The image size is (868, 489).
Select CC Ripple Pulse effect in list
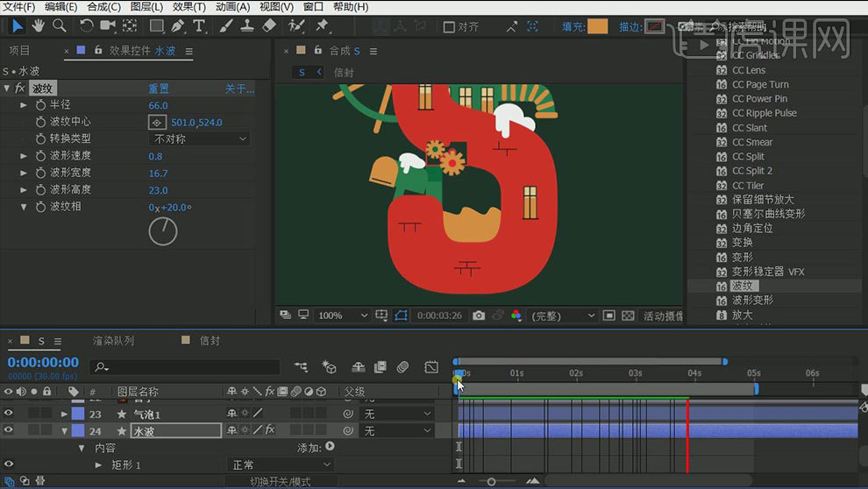pos(764,113)
